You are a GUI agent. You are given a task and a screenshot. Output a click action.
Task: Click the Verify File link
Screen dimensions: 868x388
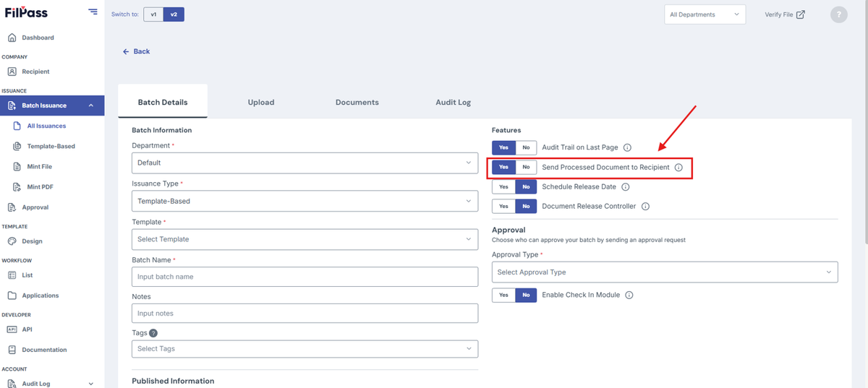(x=785, y=14)
